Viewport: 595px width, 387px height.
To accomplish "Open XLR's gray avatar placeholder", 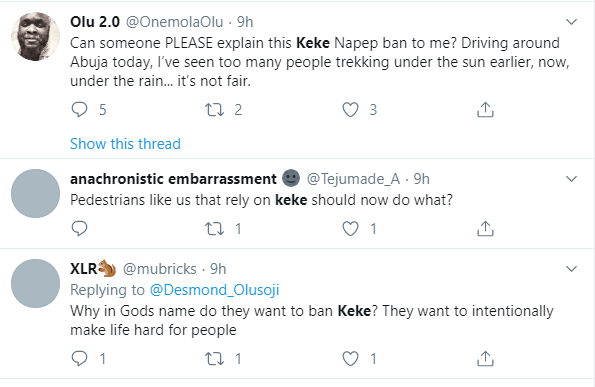I will pos(35,283).
